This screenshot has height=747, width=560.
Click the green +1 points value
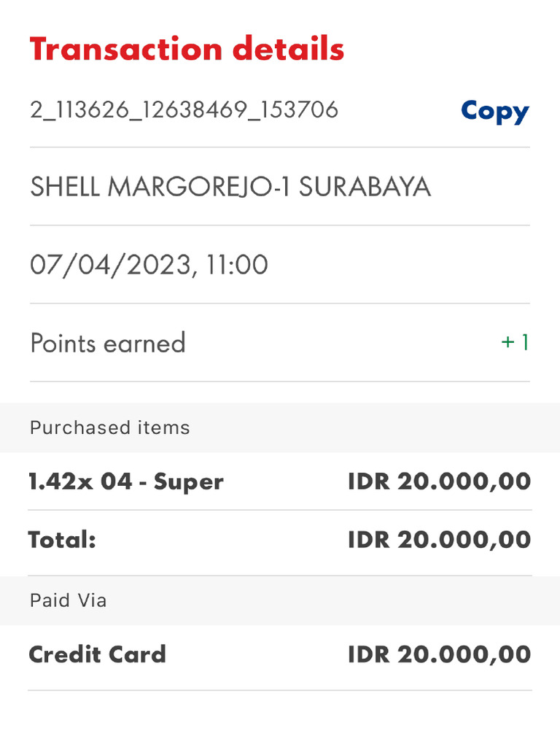(x=515, y=342)
